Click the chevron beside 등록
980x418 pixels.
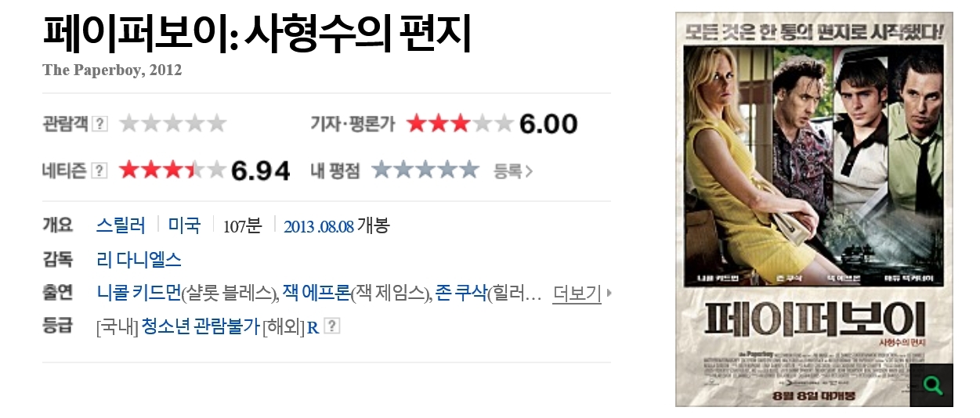(x=529, y=171)
